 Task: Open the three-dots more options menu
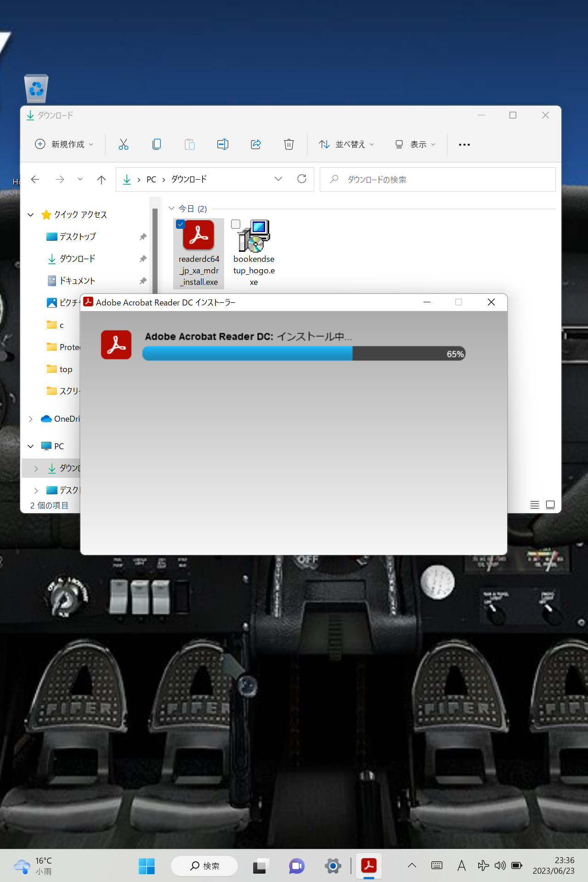pos(464,145)
